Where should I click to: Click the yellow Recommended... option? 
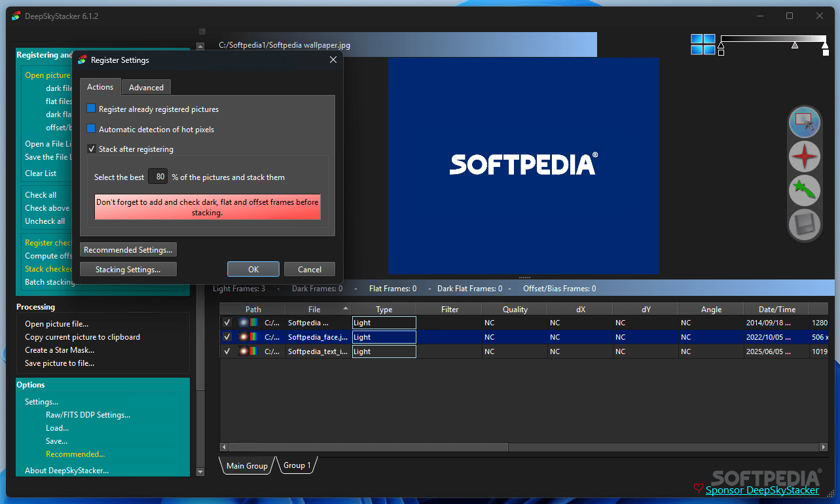point(75,454)
